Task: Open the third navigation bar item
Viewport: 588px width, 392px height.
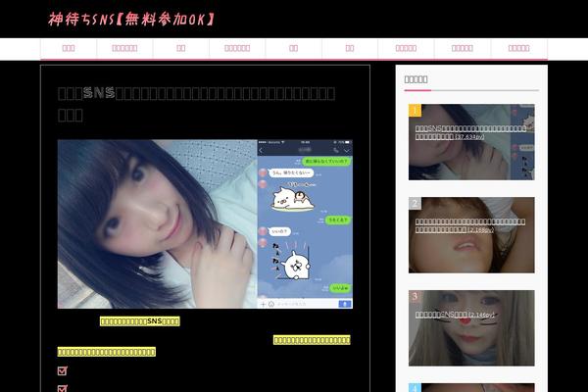Action: [x=181, y=48]
